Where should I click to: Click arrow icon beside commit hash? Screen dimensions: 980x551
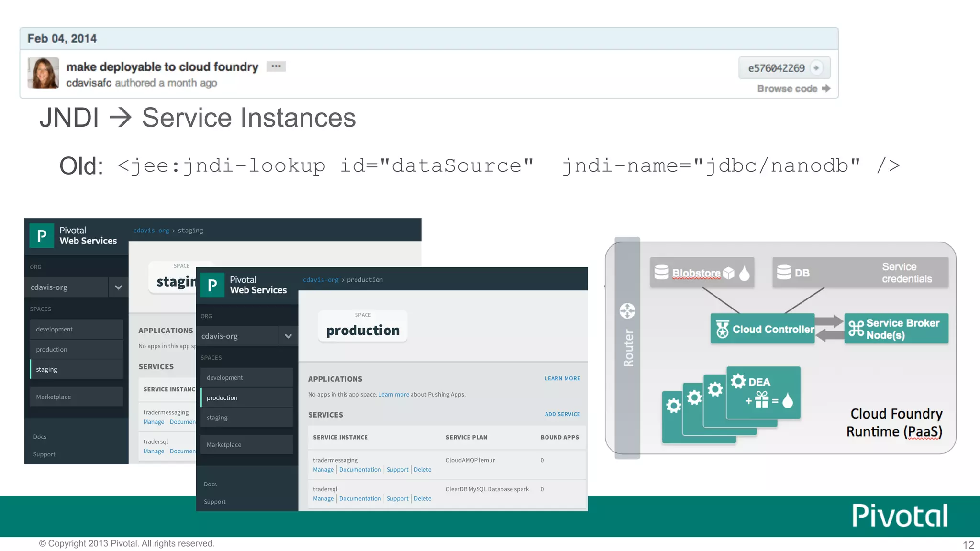click(x=816, y=68)
